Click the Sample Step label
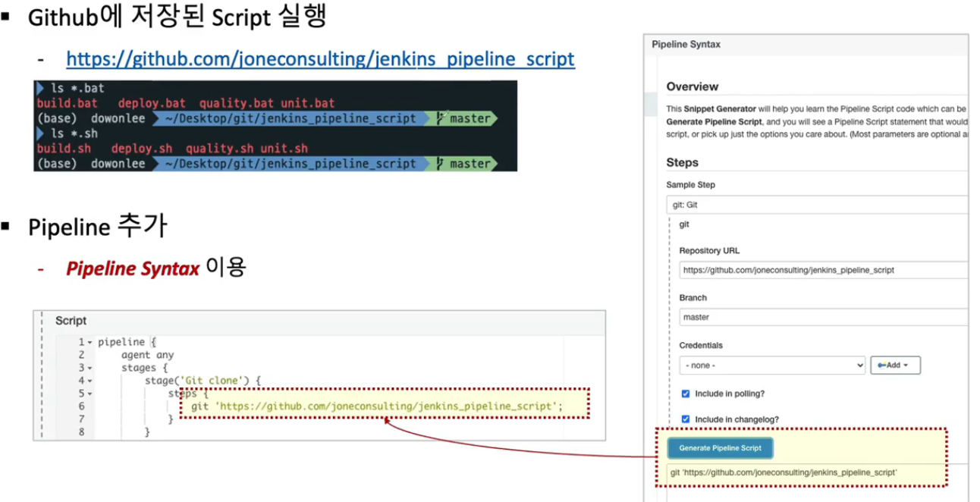The width and height of the screenshot is (980, 502). [x=691, y=185]
